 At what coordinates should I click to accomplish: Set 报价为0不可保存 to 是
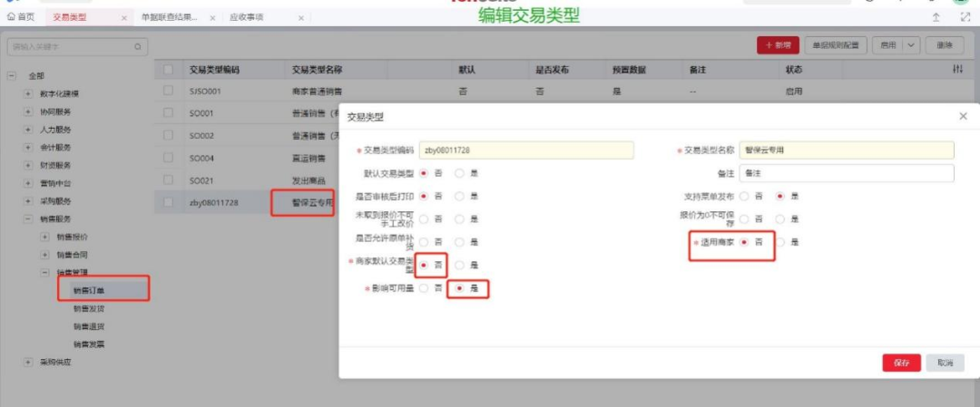click(779, 219)
